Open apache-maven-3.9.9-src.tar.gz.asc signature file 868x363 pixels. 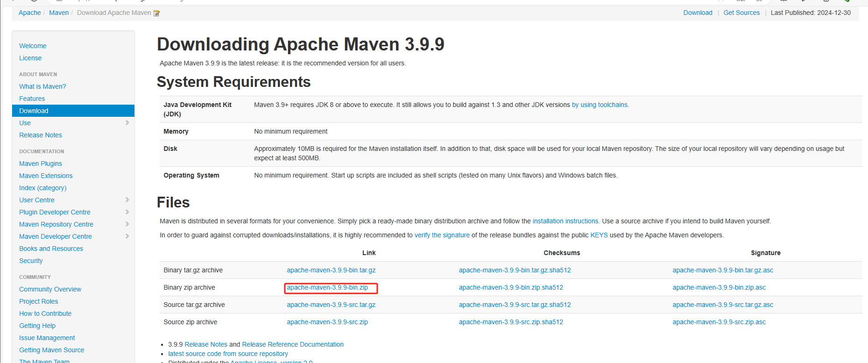tap(723, 305)
